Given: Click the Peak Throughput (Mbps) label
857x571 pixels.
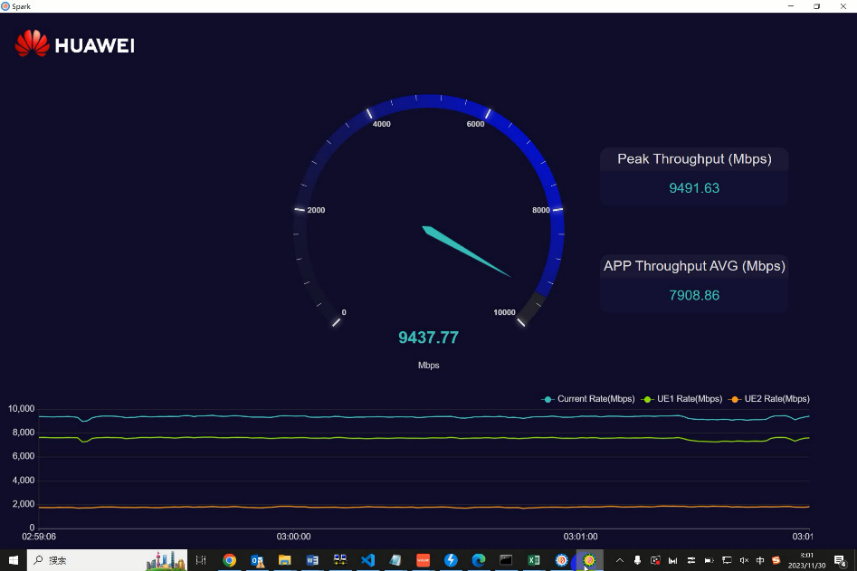Looking at the screenshot, I should click(694, 159).
